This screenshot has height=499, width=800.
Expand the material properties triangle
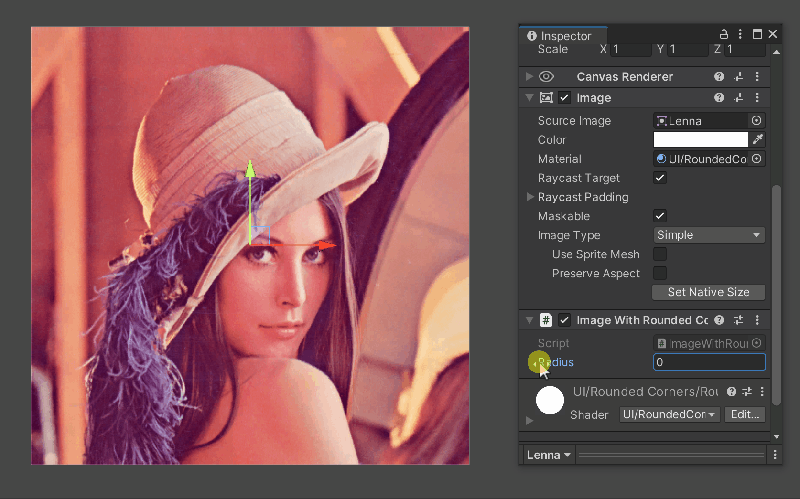[530, 421]
